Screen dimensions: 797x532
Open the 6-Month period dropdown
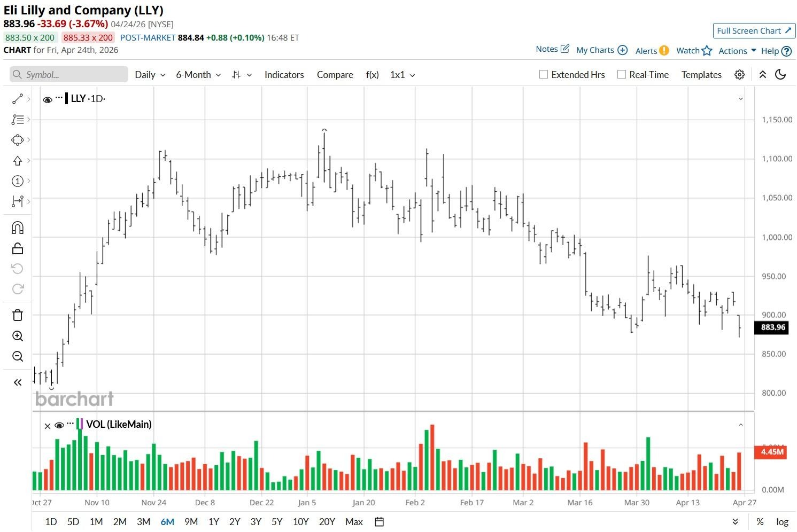[199, 75]
